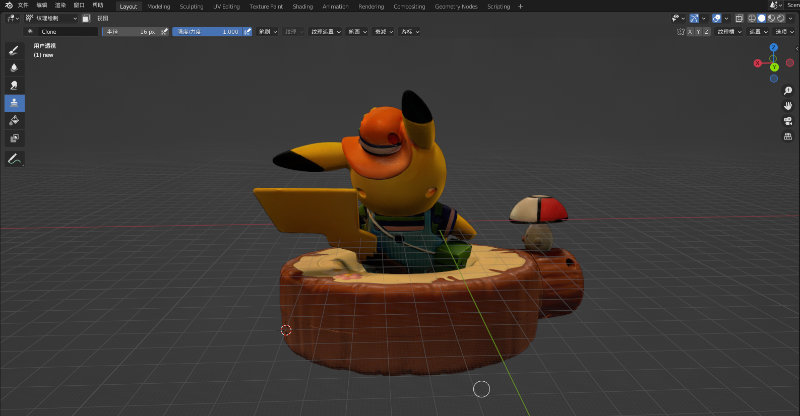
Task: Select the Soften tool
Action: tap(14, 67)
